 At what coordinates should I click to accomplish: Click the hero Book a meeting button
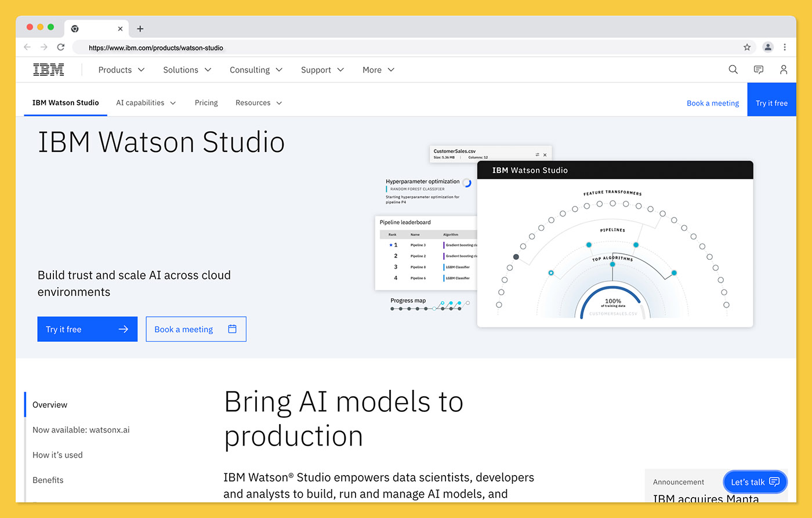point(196,329)
